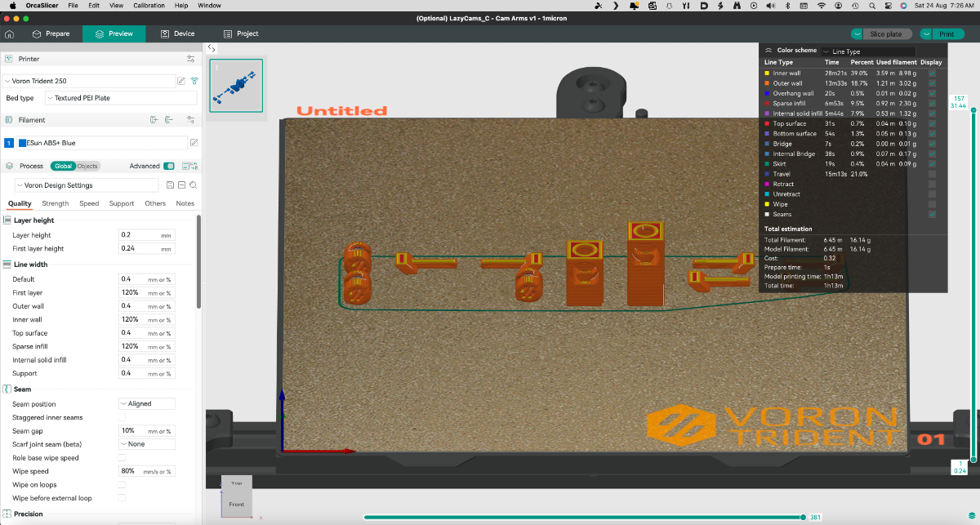Click the remove filament icon
Image resolution: width=980 pixels, height=525 pixels.
coord(169,120)
